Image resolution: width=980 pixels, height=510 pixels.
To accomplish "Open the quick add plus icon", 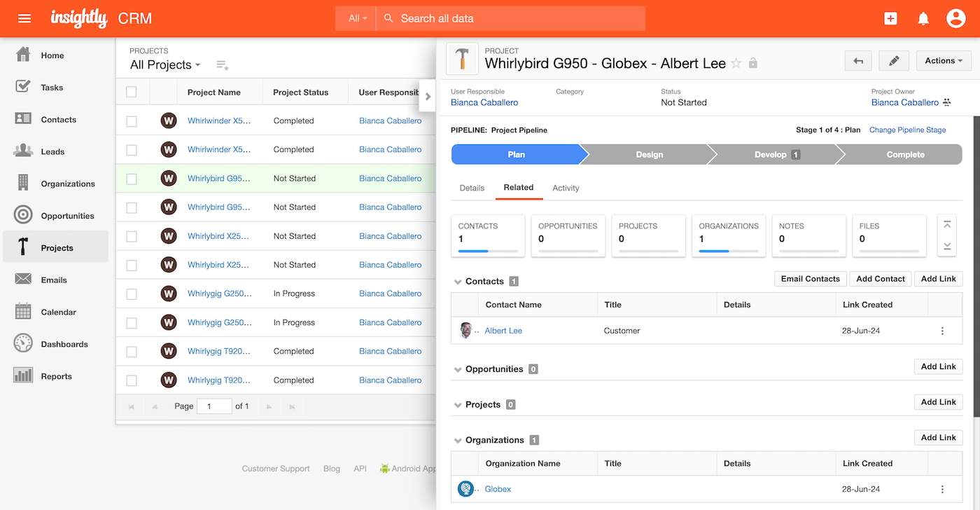I will (x=890, y=19).
